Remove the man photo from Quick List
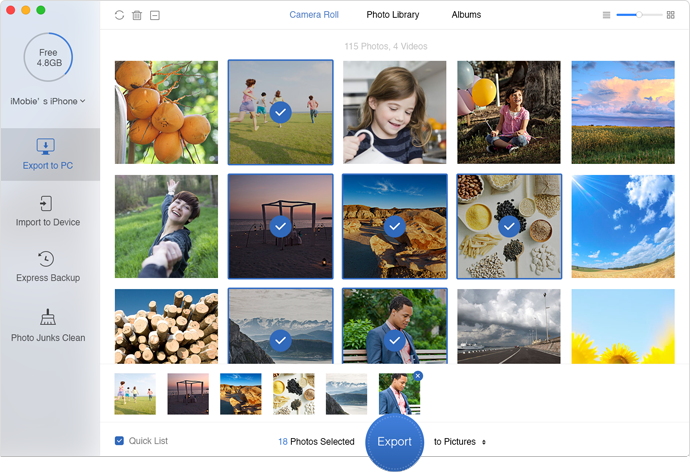 418,376
